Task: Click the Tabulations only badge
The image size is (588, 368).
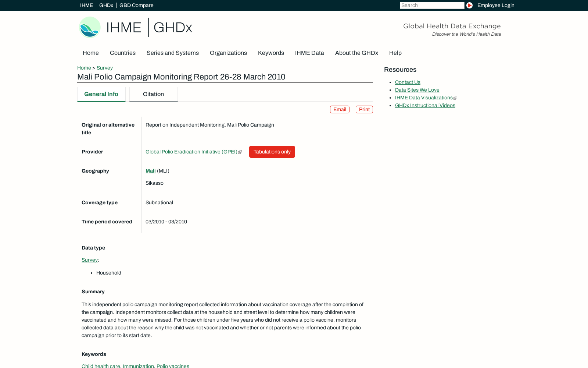Action: [x=272, y=152]
